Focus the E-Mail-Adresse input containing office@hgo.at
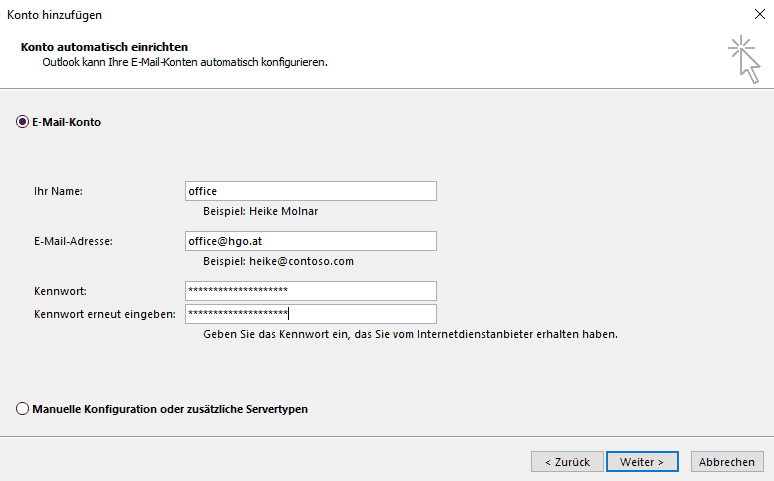 click(311, 241)
